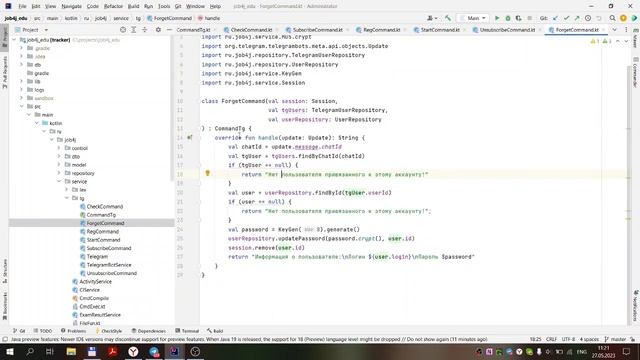This screenshot has height=360, width=640.
Task: Open the user account icon dropdown
Action: click(x=432, y=18)
